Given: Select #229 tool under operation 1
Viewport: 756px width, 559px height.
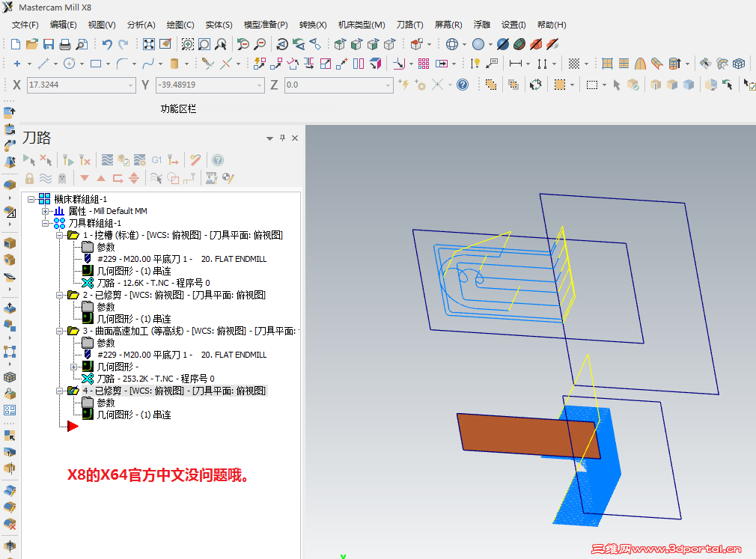Looking at the screenshot, I should tap(182, 259).
